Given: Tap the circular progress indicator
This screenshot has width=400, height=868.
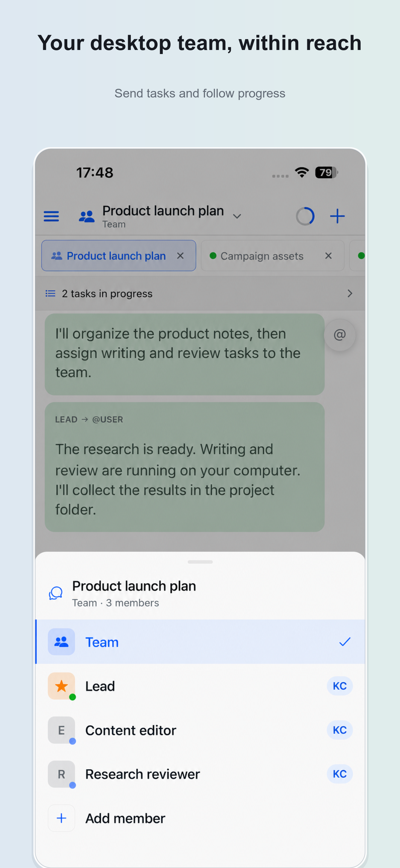Looking at the screenshot, I should [305, 216].
